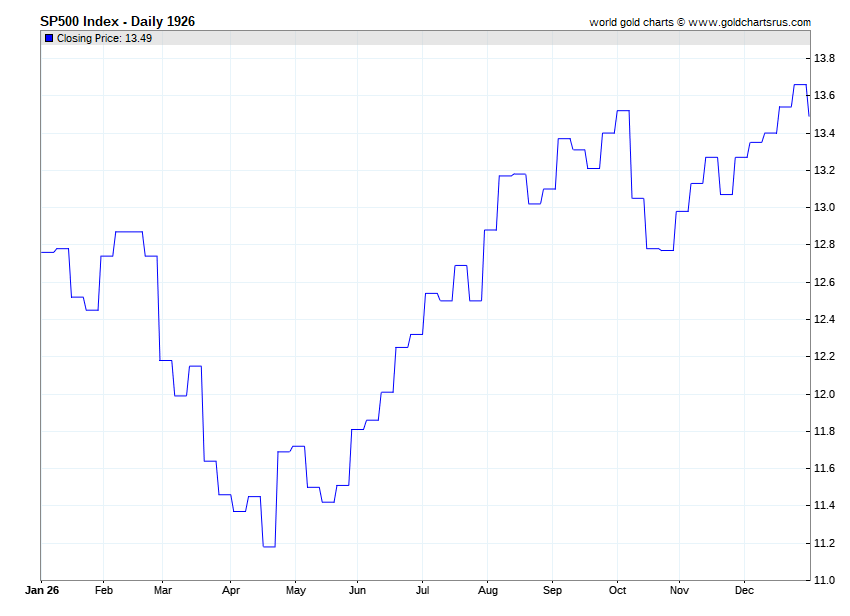Viewport: 850px width, 616px height.
Task: Select the Feb x-axis label
Action: click(x=104, y=591)
